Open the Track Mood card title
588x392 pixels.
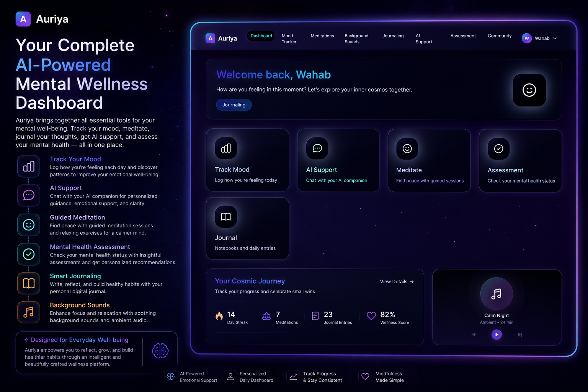coord(232,170)
